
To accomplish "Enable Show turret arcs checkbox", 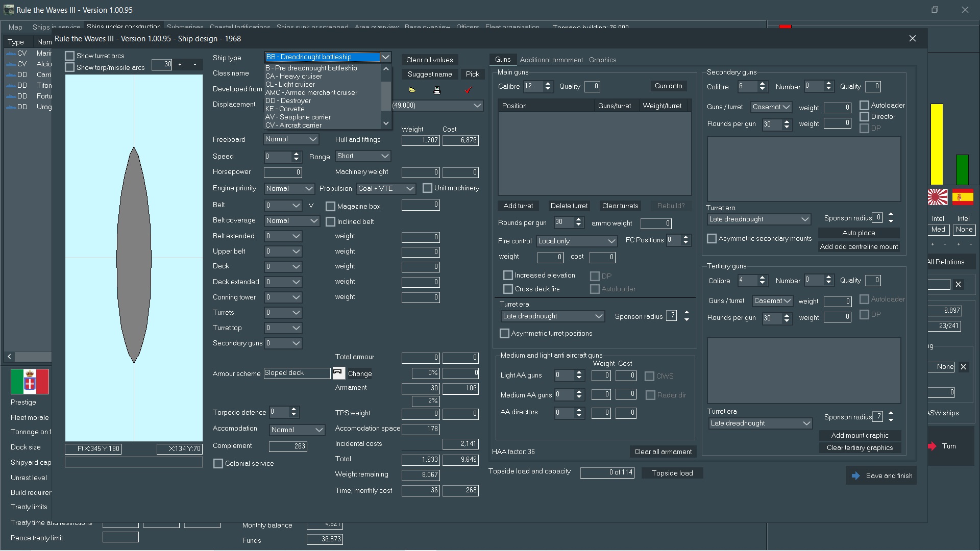I will (x=70, y=56).
